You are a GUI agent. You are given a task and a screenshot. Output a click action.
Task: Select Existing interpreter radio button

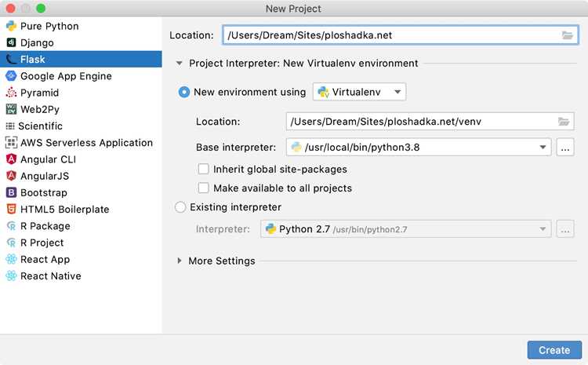tap(180, 207)
